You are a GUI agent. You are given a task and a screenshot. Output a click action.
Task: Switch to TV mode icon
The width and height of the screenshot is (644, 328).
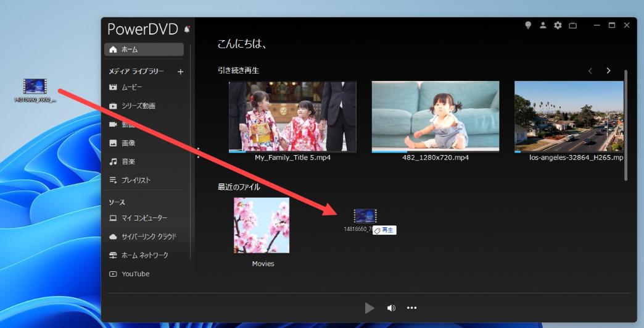coord(573,25)
